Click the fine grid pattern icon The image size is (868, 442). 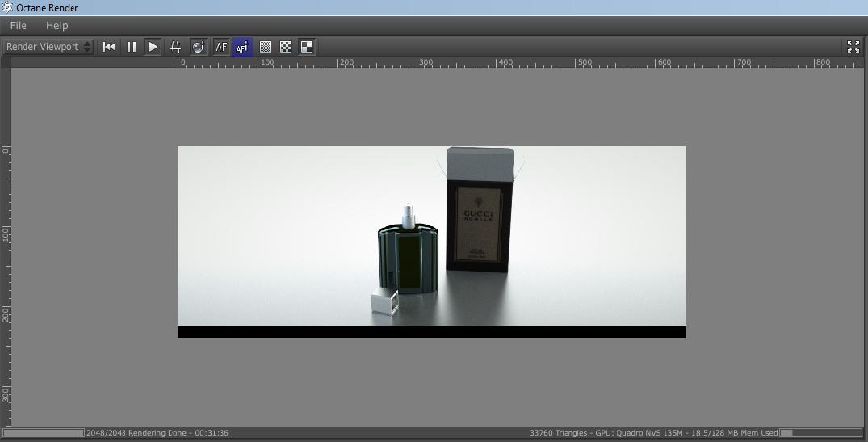click(266, 47)
